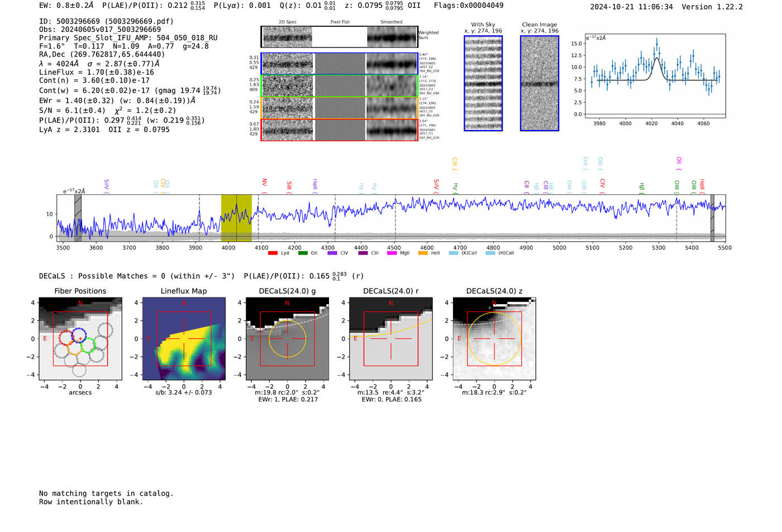
Task: Click the red Lyα legend swatch
Action: pyautogui.click(x=273, y=253)
